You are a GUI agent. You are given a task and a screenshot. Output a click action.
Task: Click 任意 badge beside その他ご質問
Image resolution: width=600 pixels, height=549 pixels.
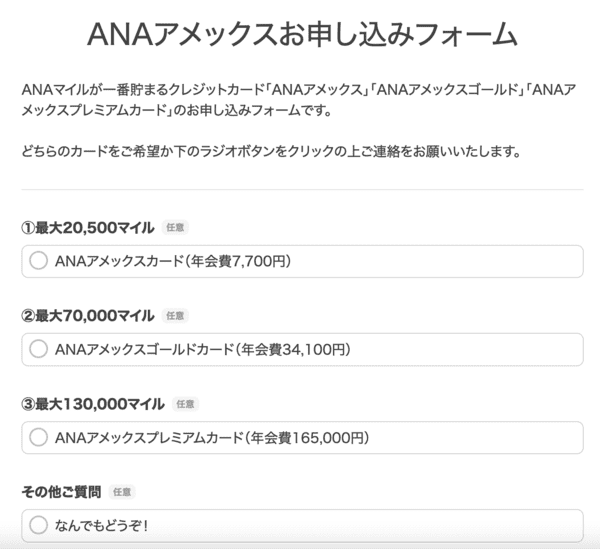121,491
